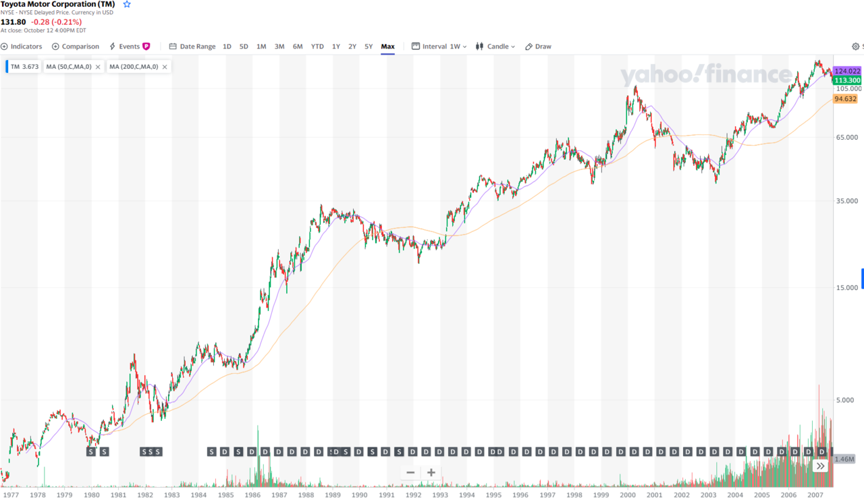Screen dimensions: 864x504
Task: Jump to latest data with double-arrow button
Action: [820, 466]
